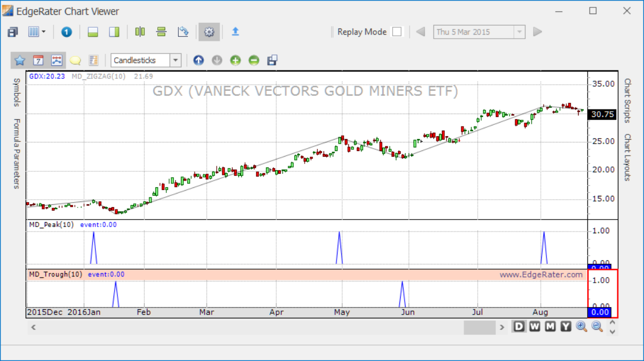The image size is (644, 361).
Task: Click the horizontal scrollbar thumb
Action: click(479, 328)
